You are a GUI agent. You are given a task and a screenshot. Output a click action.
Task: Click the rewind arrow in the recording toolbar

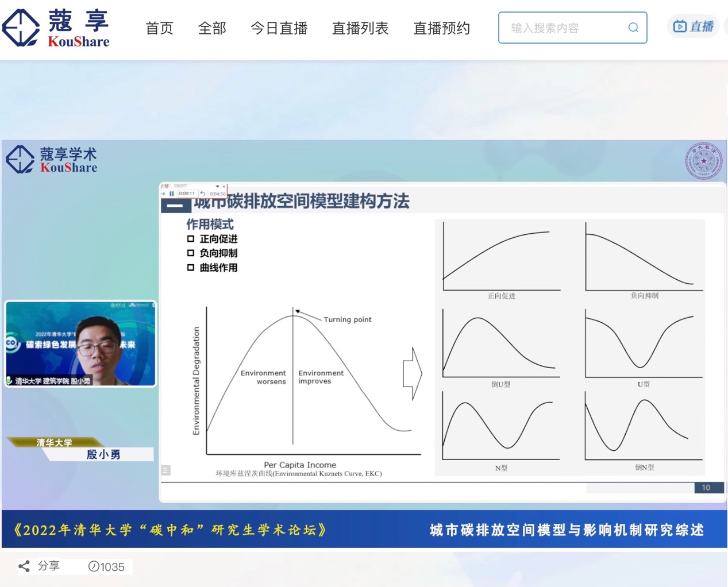pyautogui.click(x=202, y=194)
